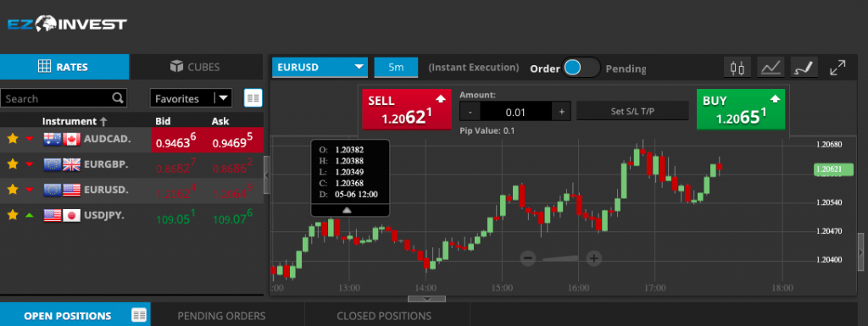
Task: Click USDJPY bid price 109.05
Action: pos(176,218)
